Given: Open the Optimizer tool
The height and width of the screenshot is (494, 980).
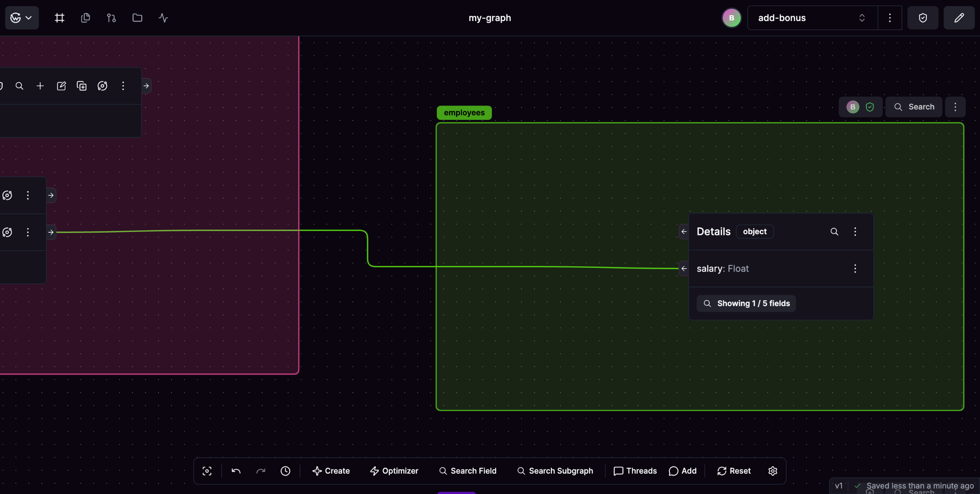Looking at the screenshot, I should pyautogui.click(x=394, y=471).
